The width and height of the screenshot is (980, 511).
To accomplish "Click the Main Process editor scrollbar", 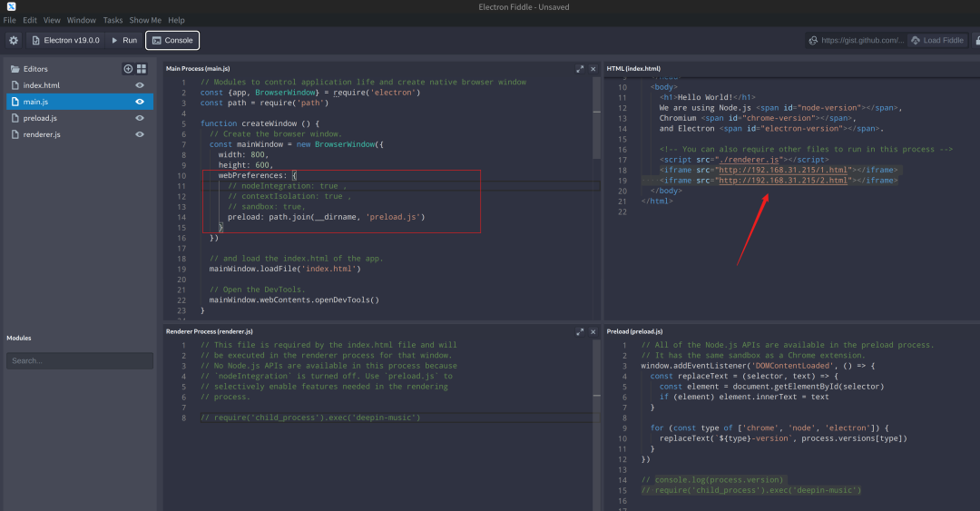I will tap(597, 118).
